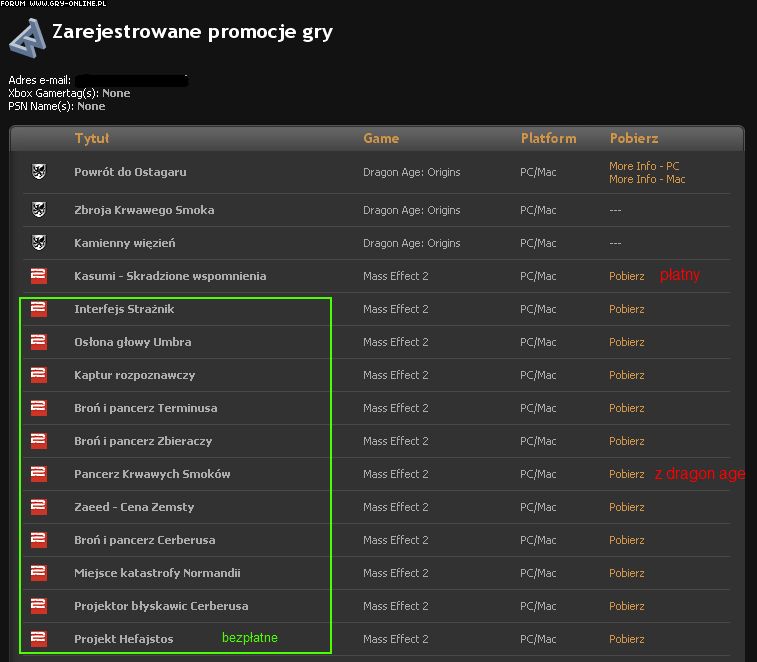Click Pobierz for Zaeed - Cena Zemsty

tap(627, 507)
